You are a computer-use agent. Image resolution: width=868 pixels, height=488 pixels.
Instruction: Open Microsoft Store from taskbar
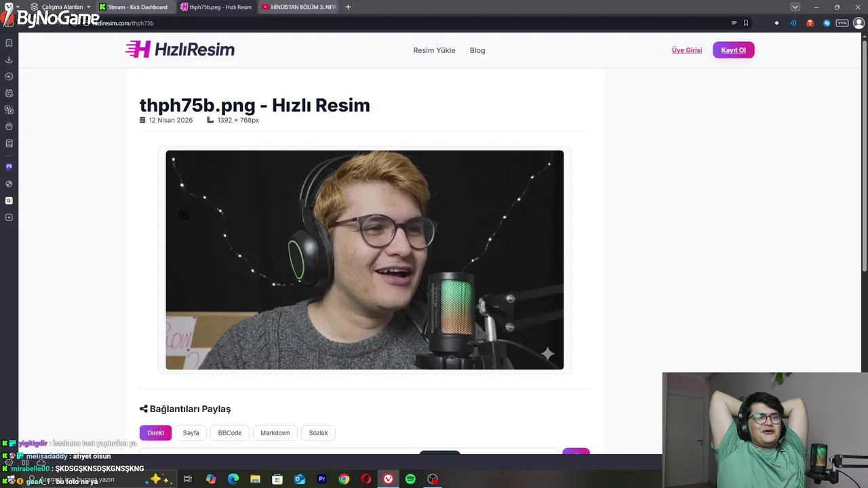point(277,479)
